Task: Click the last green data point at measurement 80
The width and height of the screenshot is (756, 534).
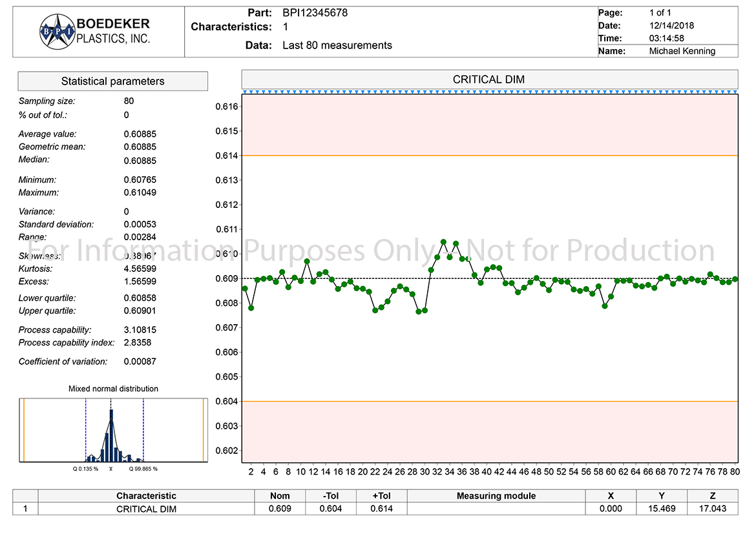Action: [x=735, y=280]
